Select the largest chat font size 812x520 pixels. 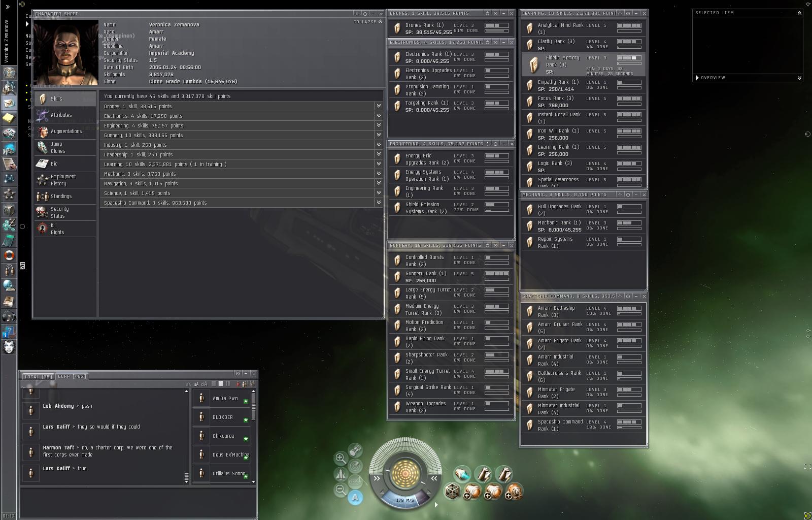[x=204, y=384]
